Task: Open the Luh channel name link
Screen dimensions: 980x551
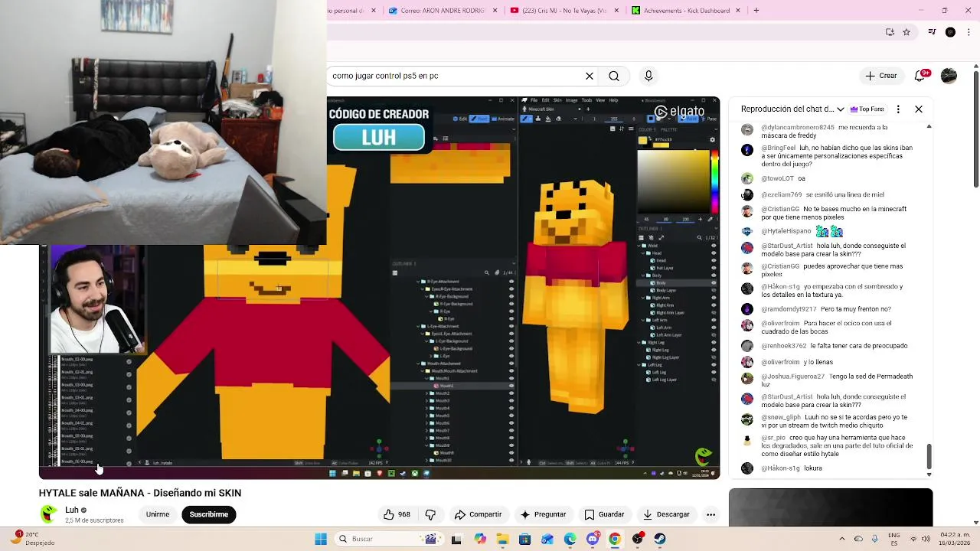Action: tap(72, 510)
